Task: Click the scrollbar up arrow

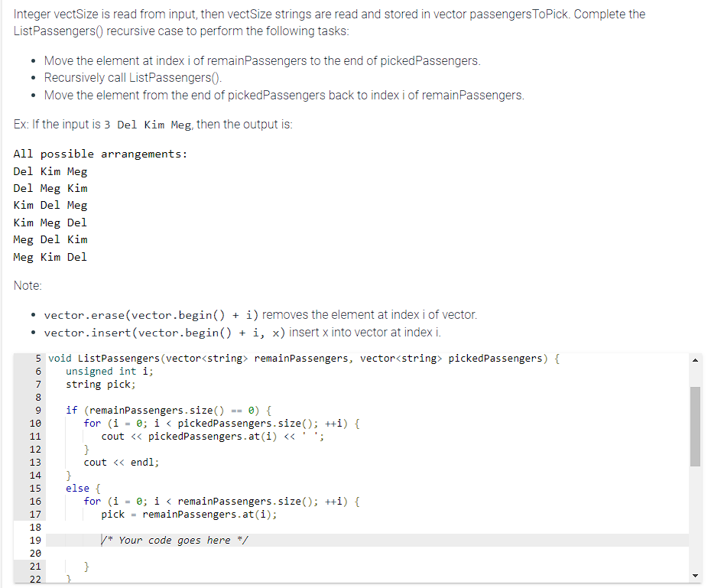Action: pos(695,359)
